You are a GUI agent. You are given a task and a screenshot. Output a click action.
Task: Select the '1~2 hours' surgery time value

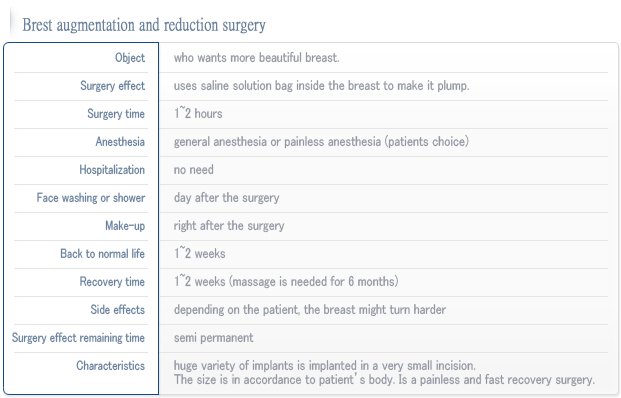(198, 114)
